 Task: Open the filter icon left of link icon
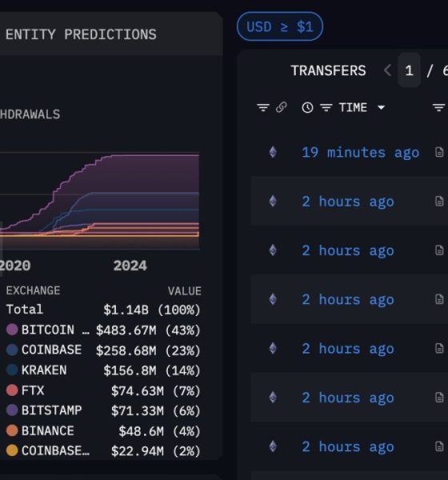point(263,107)
